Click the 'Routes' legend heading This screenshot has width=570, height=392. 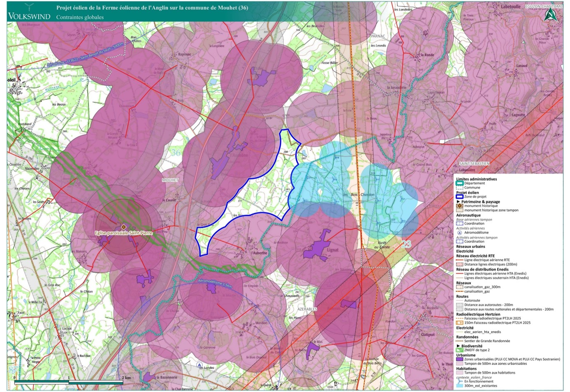[462, 296]
